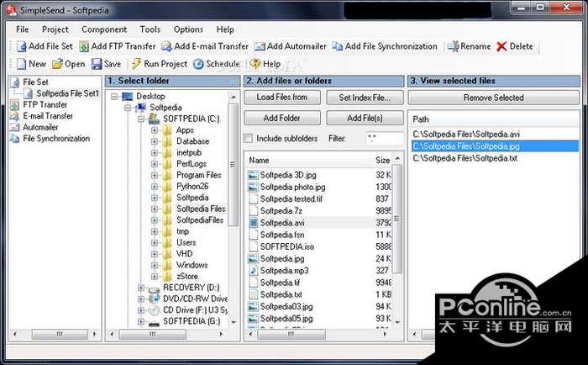
Task: Select FTP Transfer in component tree
Action: [x=45, y=104]
